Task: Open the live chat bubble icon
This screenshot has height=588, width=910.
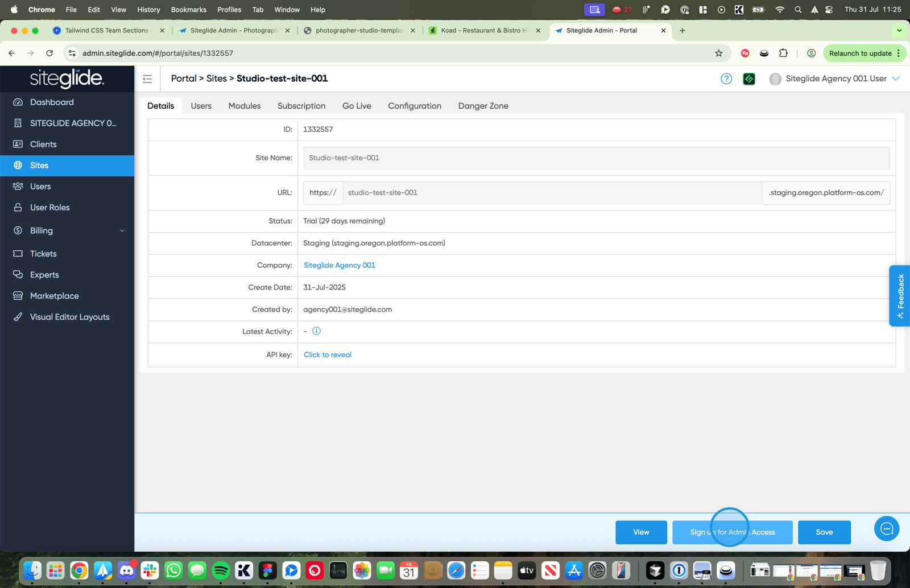Action: (x=887, y=529)
